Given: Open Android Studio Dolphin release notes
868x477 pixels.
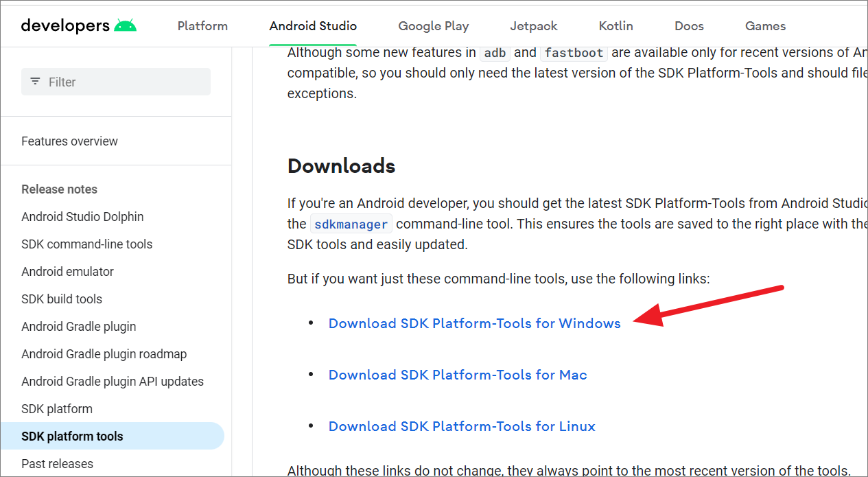Looking at the screenshot, I should [x=82, y=217].
